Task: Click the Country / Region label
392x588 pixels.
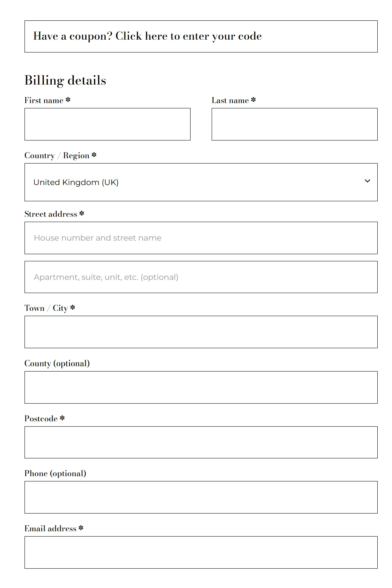Action: 57,156
